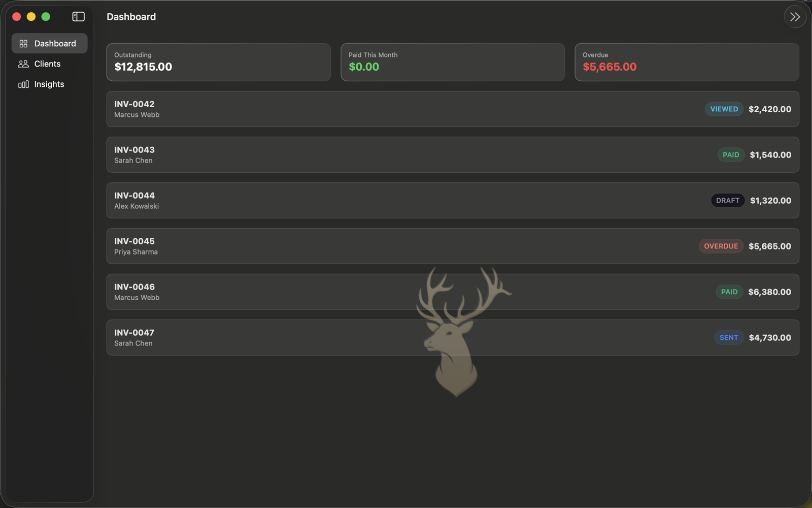Click the $4,730.00 amount
The image size is (812, 508).
click(x=770, y=338)
